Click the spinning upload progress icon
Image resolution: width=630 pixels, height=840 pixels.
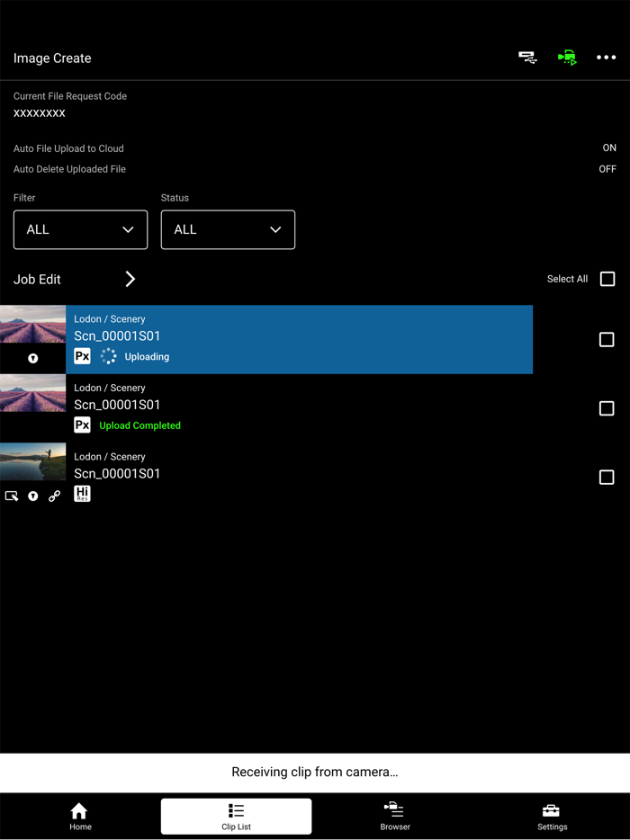[x=108, y=356]
